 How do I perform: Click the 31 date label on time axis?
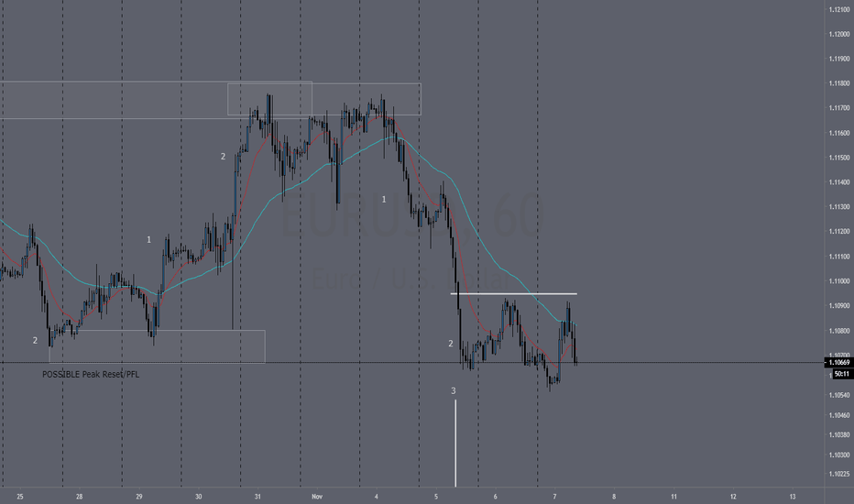click(257, 497)
